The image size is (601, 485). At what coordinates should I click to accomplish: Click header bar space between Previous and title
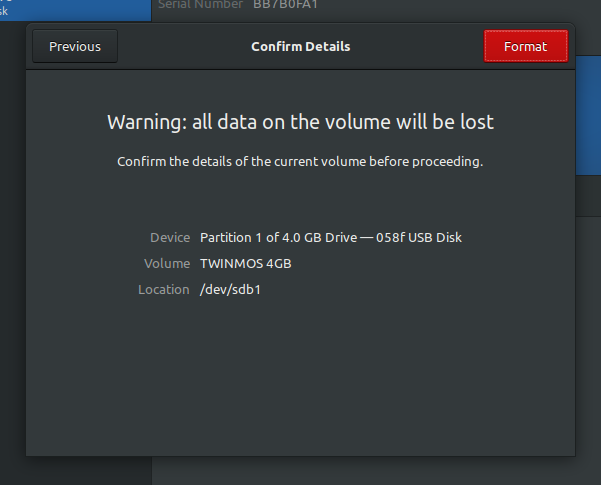(180, 46)
